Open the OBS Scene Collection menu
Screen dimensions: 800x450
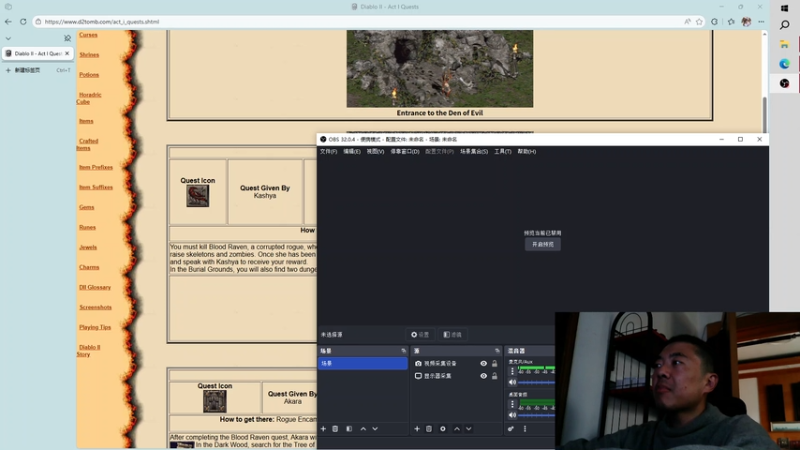[x=474, y=152]
